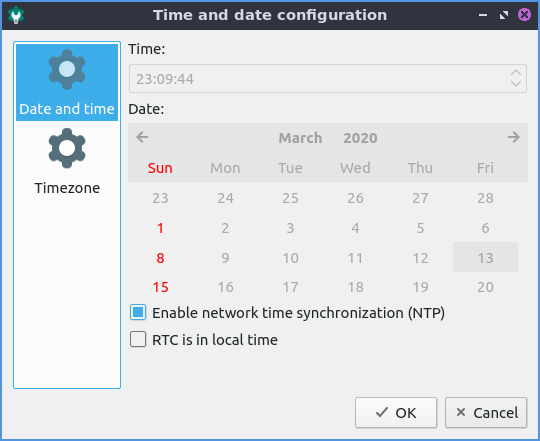Minimize the configuration window
Viewport: 540px width, 441px height.
[483, 15]
